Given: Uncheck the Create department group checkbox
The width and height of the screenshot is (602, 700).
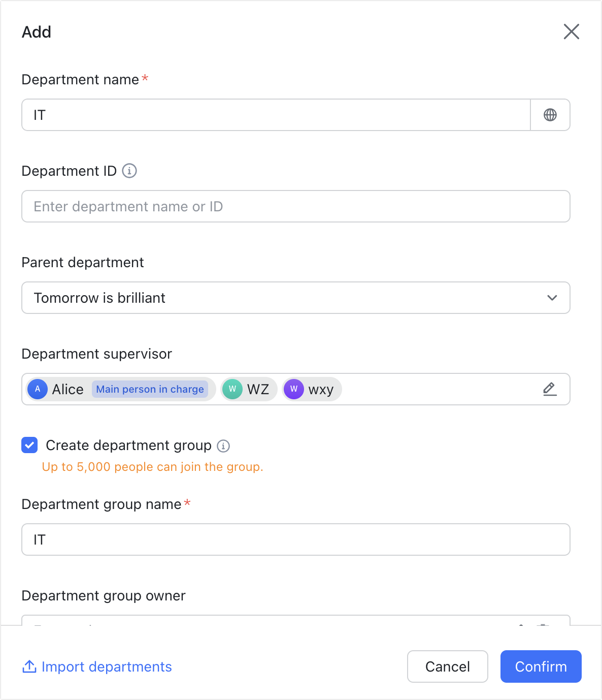Looking at the screenshot, I should (29, 446).
